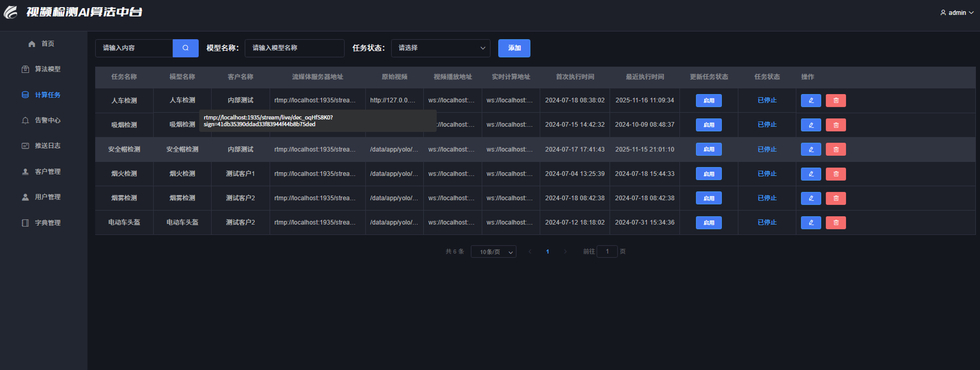The width and height of the screenshot is (980, 370).
Task: Click the platform logo in header
Action: (x=11, y=12)
